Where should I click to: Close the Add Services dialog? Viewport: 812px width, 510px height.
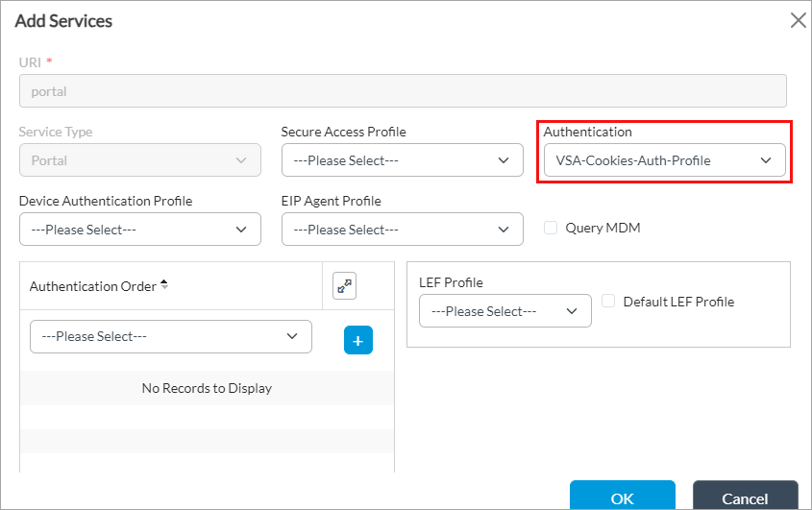798,21
